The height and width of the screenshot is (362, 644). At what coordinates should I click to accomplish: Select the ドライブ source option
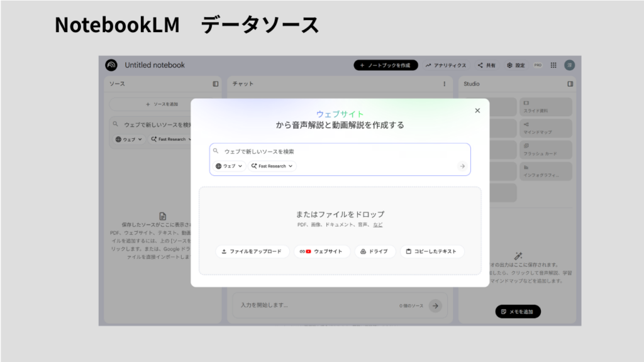coord(375,251)
